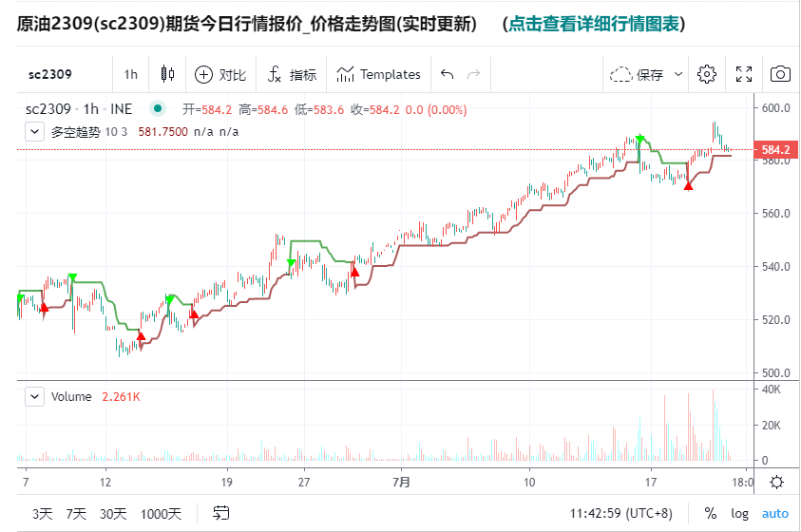The width and height of the screenshot is (801, 532).
Task: Click the 500.0 price axis label
Action: tap(775, 372)
